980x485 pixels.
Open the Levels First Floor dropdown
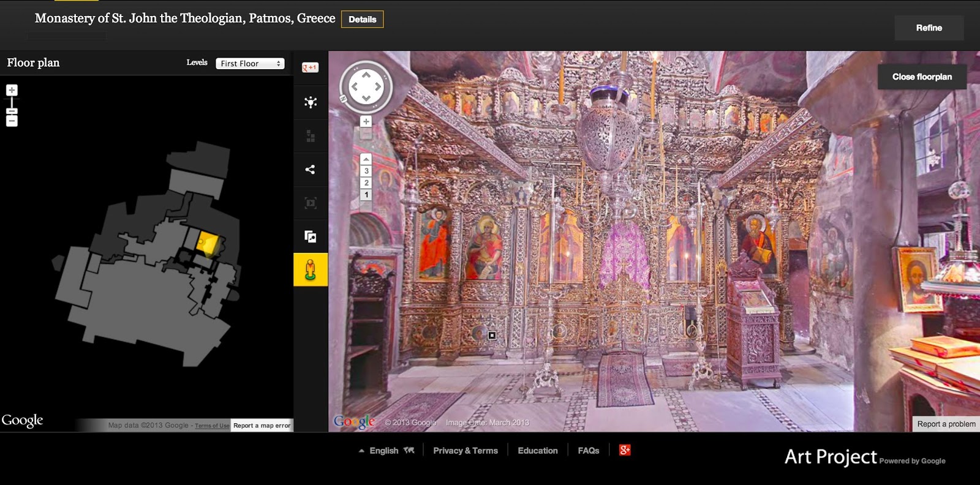(250, 63)
